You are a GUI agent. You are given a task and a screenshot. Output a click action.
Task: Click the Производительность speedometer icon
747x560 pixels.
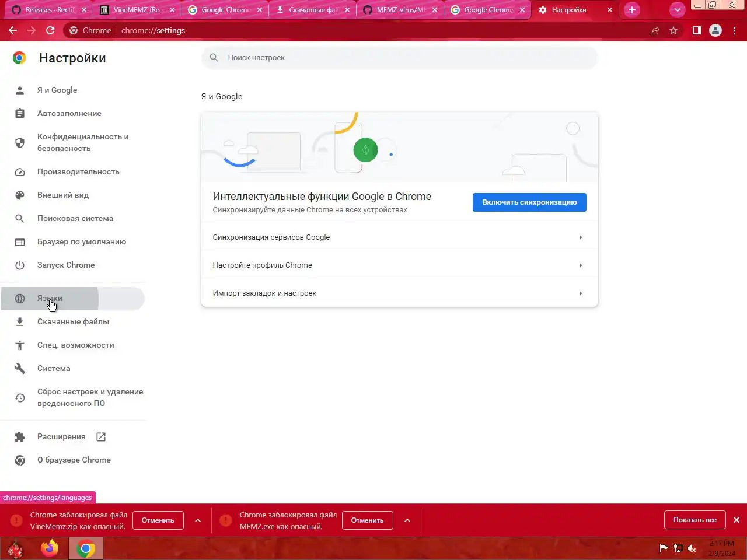click(x=20, y=172)
